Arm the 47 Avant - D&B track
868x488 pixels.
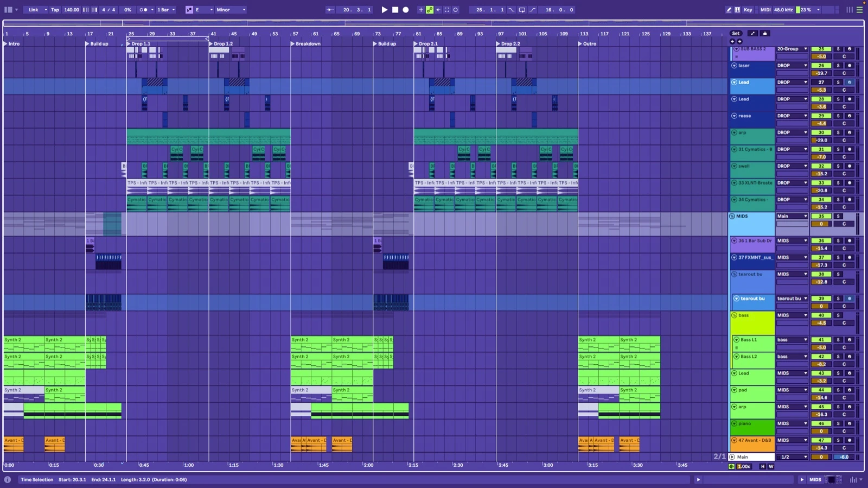(x=850, y=440)
